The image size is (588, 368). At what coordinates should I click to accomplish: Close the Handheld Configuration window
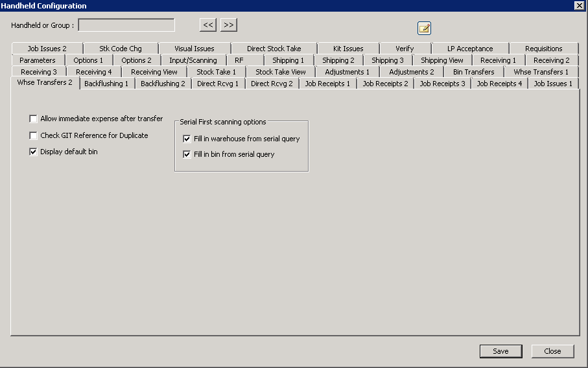coord(552,351)
